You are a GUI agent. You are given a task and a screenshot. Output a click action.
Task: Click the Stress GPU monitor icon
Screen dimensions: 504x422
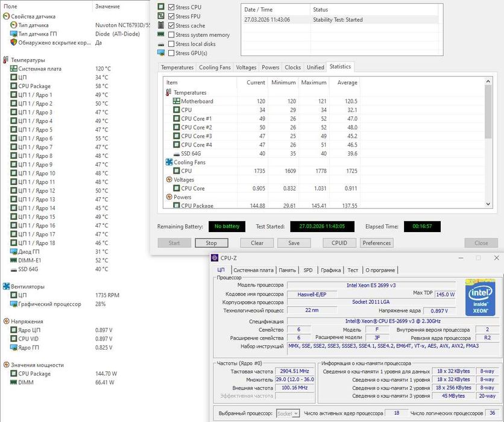[x=161, y=52]
